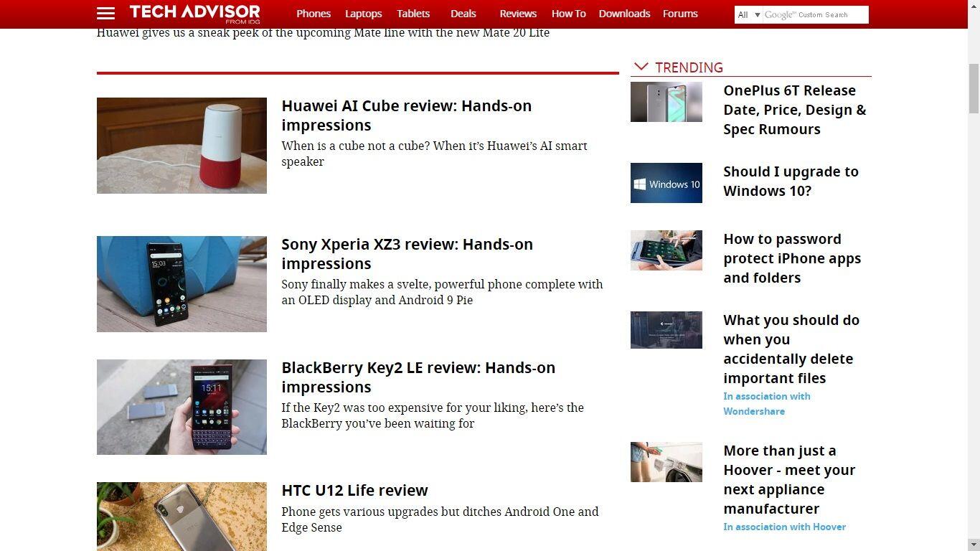Open the hamburger menu icon
Screen dimensions: 980x551
tap(105, 14)
